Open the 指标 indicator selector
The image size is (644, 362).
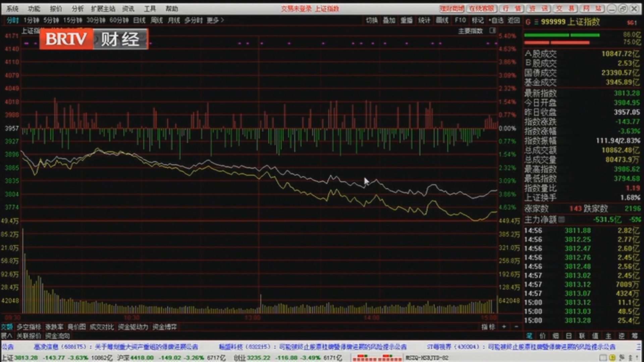coord(488,326)
